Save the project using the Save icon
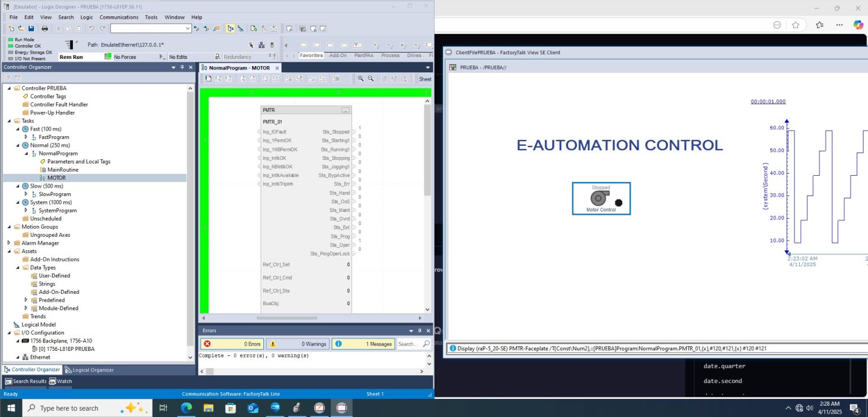Image resolution: width=868 pixels, height=417 pixels. point(31,28)
